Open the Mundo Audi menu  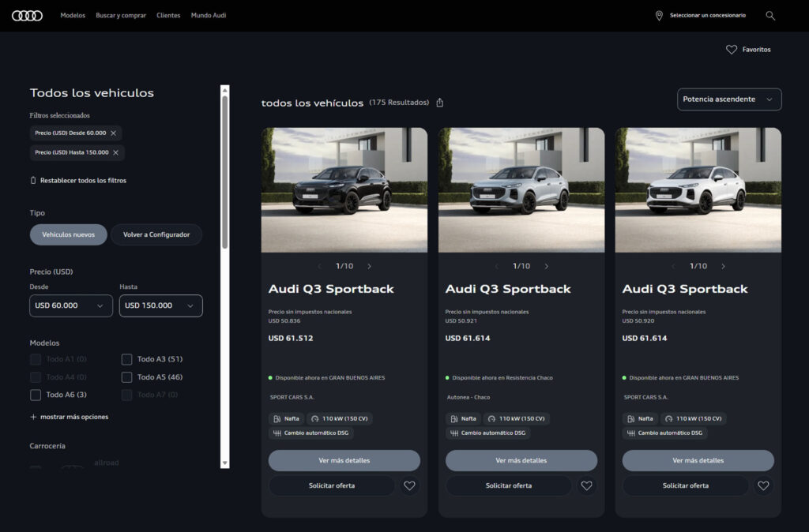pyautogui.click(x=209, y=16)
